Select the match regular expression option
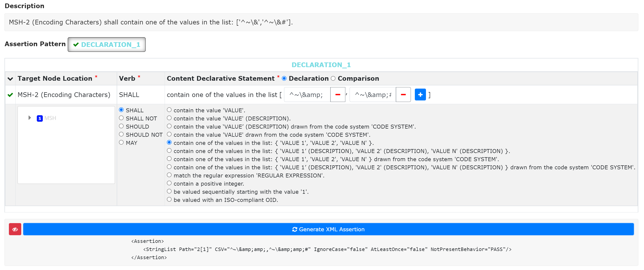 tap(169, 175)
